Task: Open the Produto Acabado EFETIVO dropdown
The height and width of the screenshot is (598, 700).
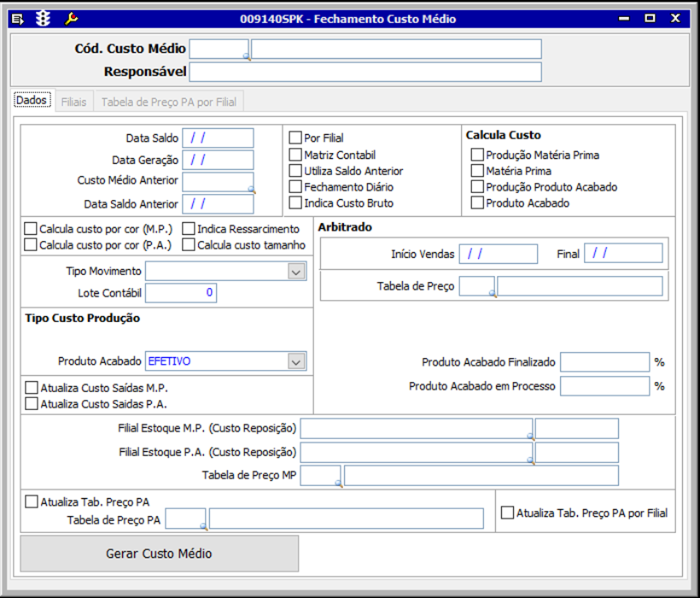Action: tap(296, 361)
